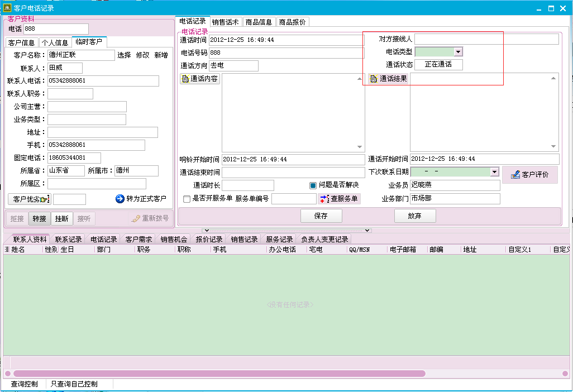The width and height of the screenshot is (573, 392).
Task: Switch to the 商品信息 tab
Action: click(x=259, y=22)
